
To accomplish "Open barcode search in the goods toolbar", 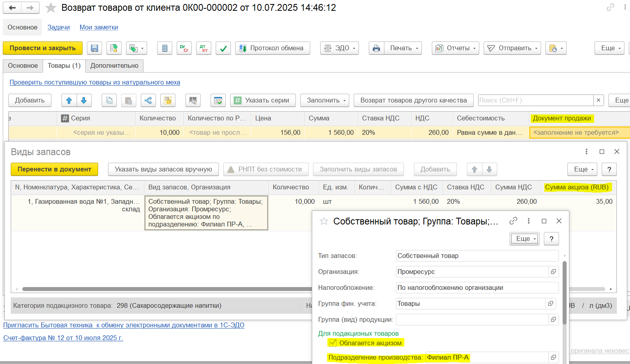I will click(193, 100).
